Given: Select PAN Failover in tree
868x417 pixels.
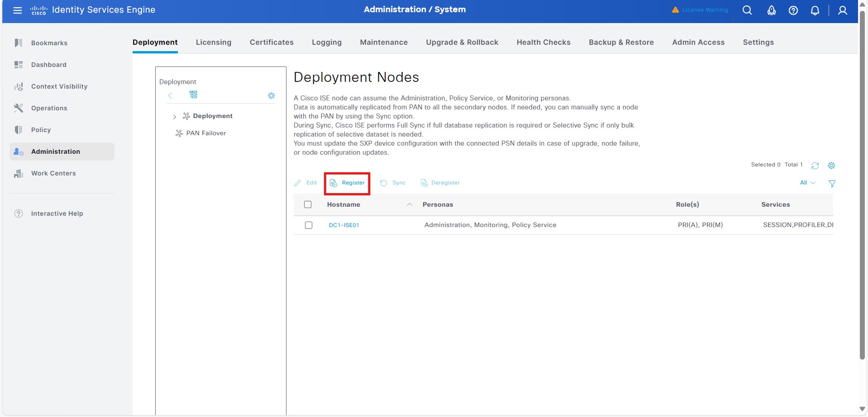Looking at the screenshot, I should (206, 133).
